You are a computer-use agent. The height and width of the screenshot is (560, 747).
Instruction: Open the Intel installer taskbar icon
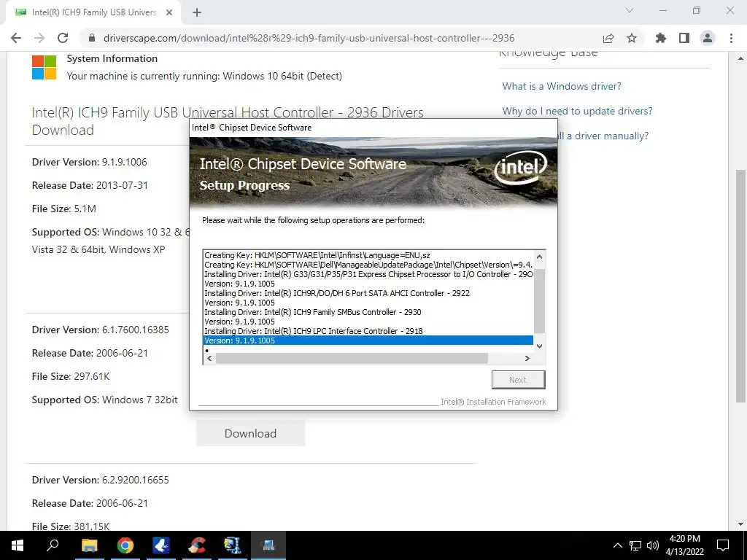click(x=268, y=545)
